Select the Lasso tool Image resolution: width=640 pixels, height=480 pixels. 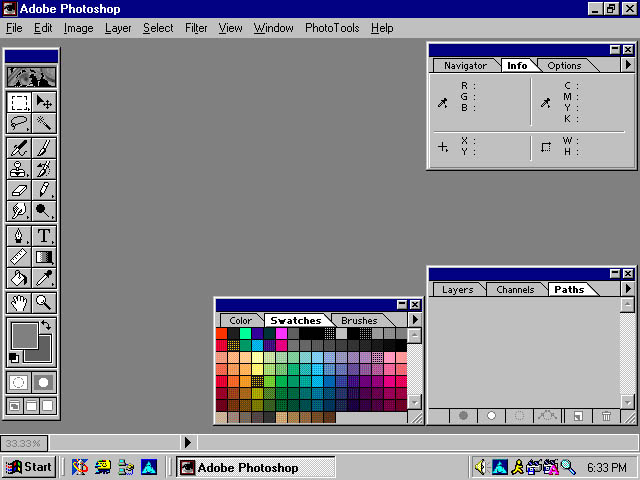(19, 123)
